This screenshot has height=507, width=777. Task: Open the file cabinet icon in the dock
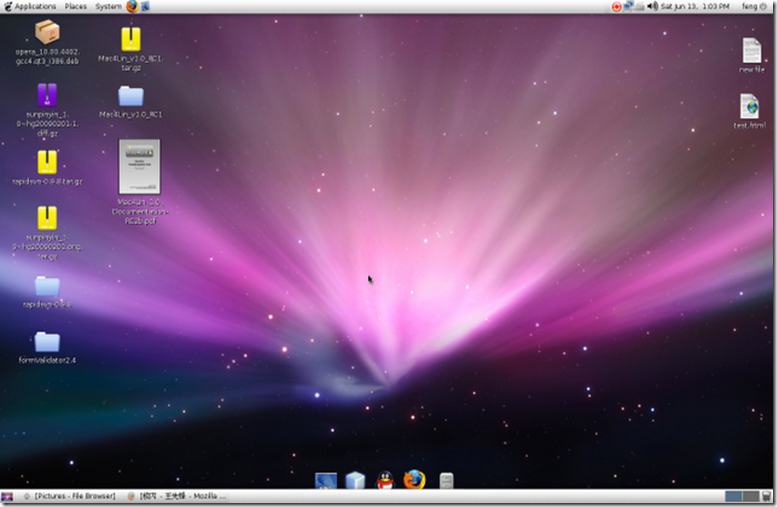[x=446, y=481]
